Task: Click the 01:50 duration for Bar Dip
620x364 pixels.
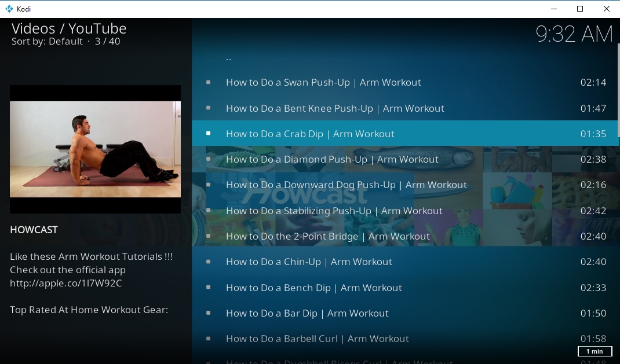Action: 593,313
